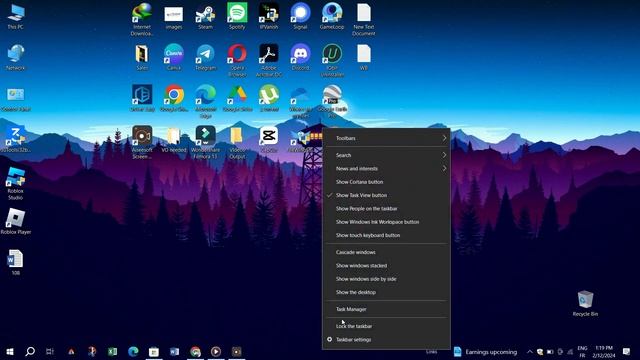Select the Word document named 108

point(16,262)
